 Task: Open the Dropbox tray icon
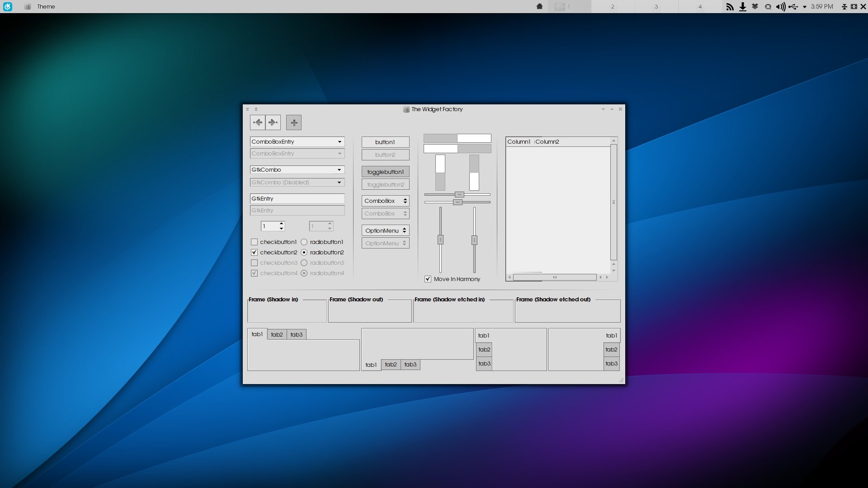click(755, 6)
